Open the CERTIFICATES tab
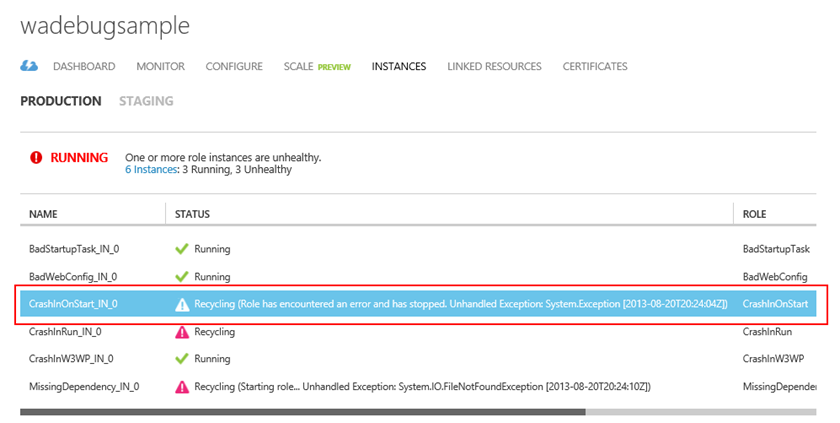 tap(595, 67)
